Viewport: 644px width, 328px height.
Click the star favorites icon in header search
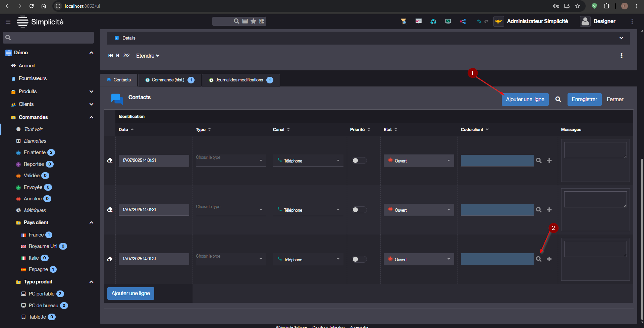pyautogui.click(x=254, y=21)
